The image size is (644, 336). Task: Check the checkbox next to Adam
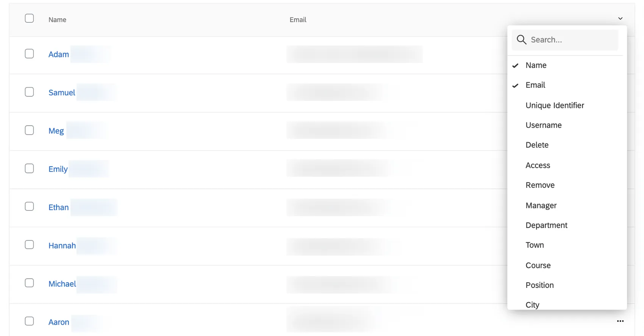(29, 53)
